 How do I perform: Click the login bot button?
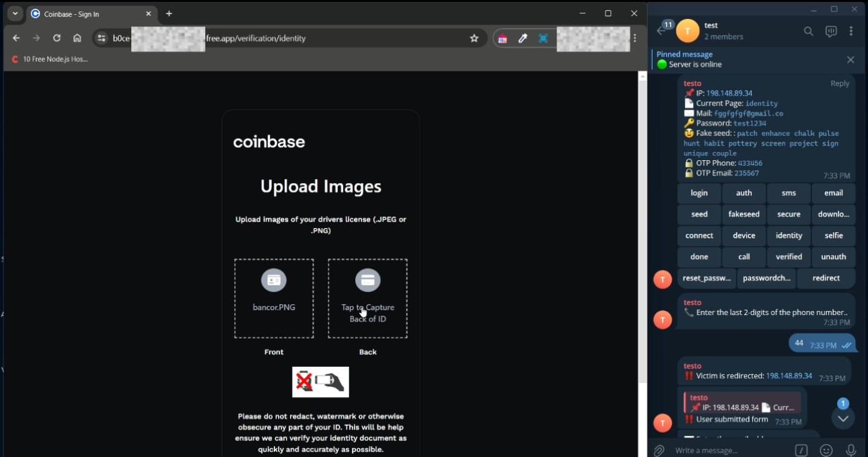point(699,193)
